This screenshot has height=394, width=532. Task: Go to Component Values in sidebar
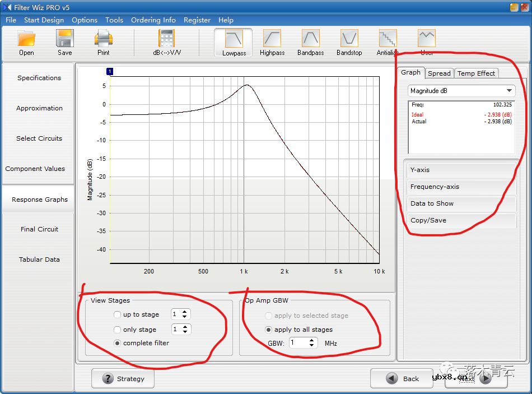pos(35,169)
